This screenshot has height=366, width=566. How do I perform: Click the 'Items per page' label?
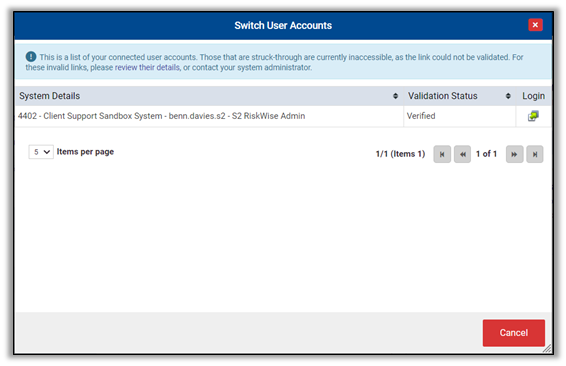(x=85, y=152)
